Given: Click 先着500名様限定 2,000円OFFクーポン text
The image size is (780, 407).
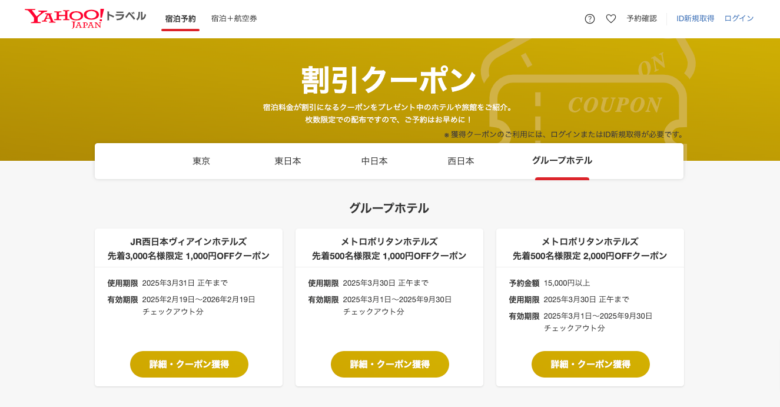Looking at the screenshot, I should pos(589,256).
